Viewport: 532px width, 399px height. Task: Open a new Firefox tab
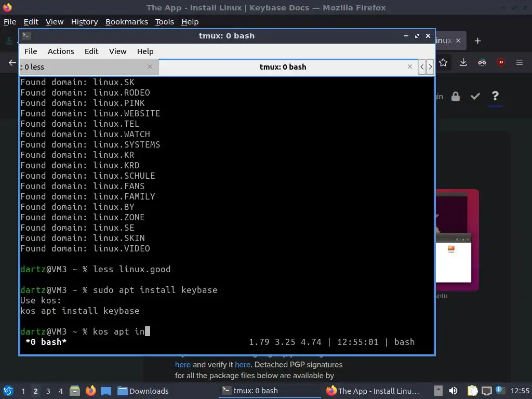click(x=478, y=41)
